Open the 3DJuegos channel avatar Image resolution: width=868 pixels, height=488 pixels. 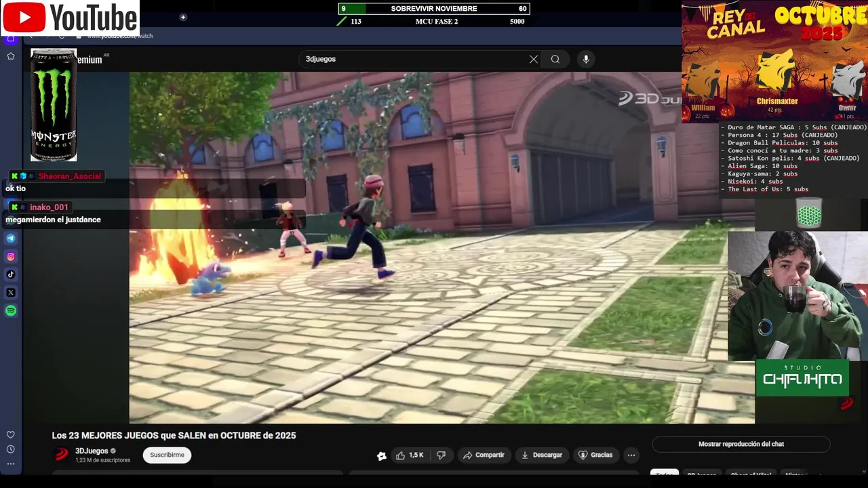pyautogui.click(x=62, y=454)
